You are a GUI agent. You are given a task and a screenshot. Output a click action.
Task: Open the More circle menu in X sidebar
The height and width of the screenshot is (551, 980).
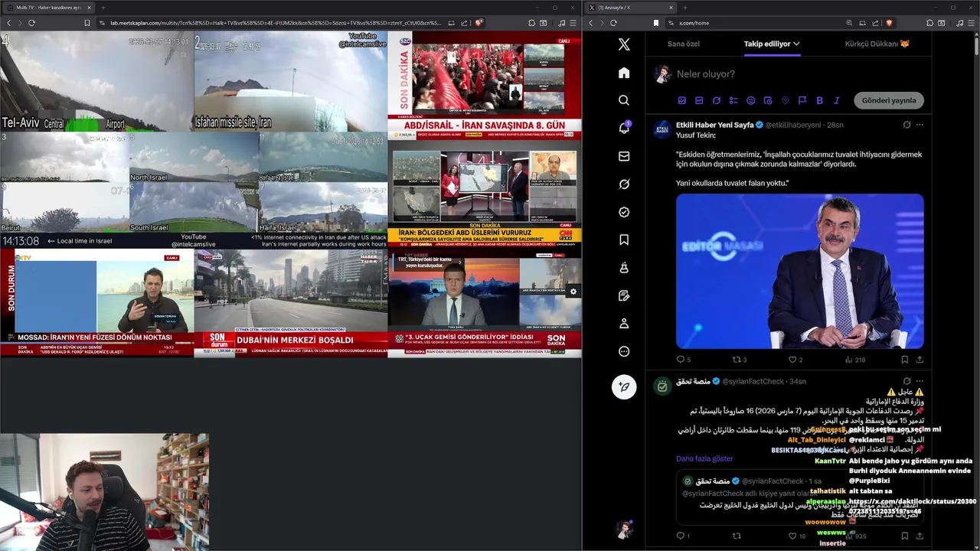[624, 351]
